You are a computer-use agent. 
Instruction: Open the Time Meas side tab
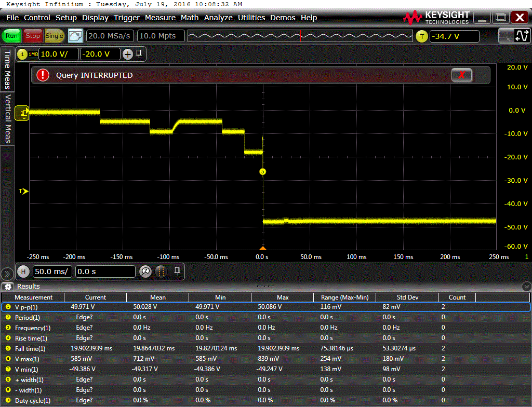(7, 70)
